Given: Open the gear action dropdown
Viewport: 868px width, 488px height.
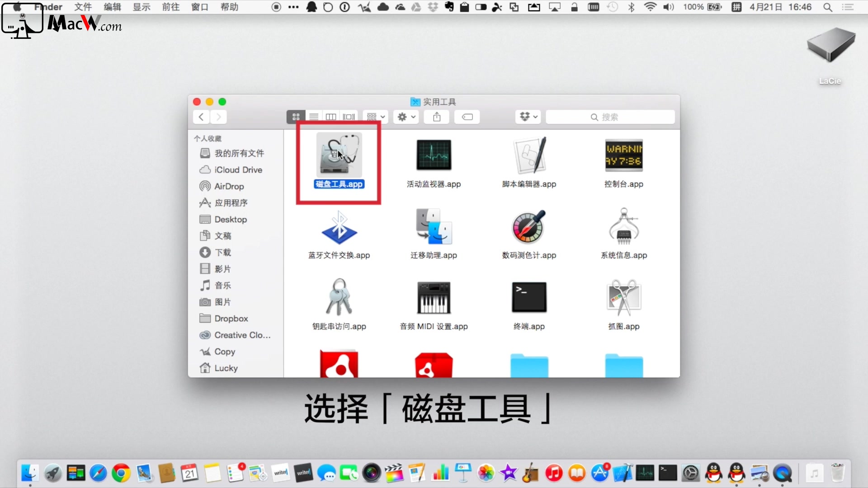Looking at the screenshot, I should (x=406, y=117).
